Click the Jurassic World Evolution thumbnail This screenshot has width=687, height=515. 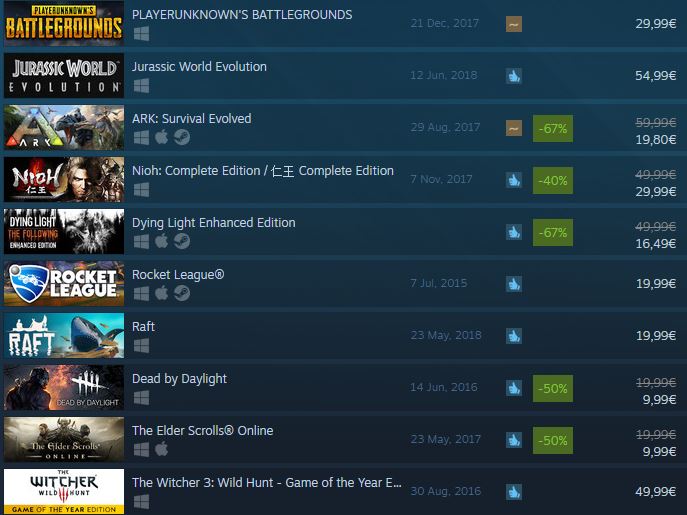(x=64, y=75)
